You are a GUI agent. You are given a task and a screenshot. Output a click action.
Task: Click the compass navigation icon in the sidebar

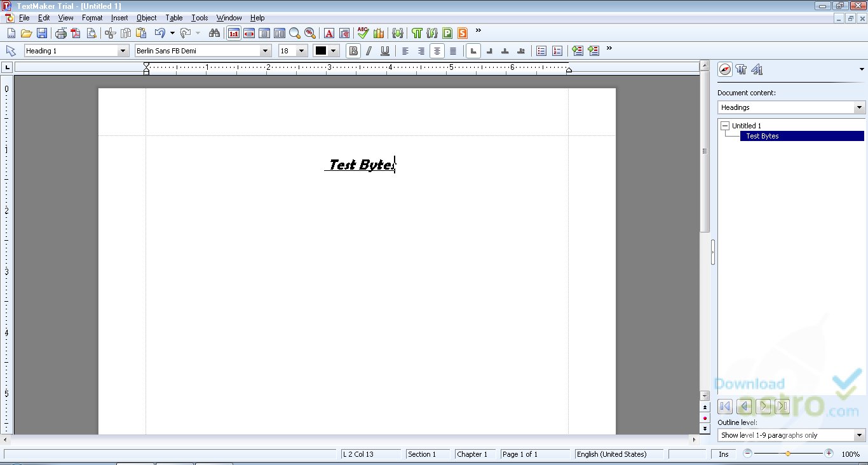pos(724,69)
